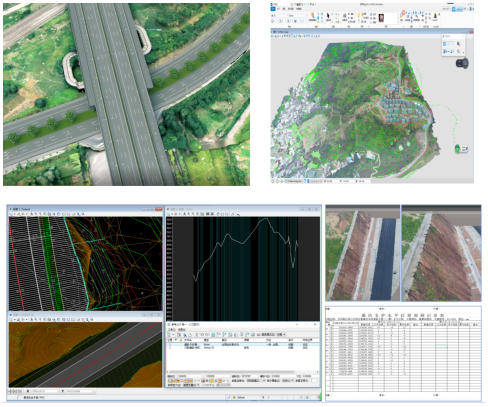This screenshot has height=407, width=488.
Task: Toggle the first display icon at References bottom row
Action: tap(169, 381)
